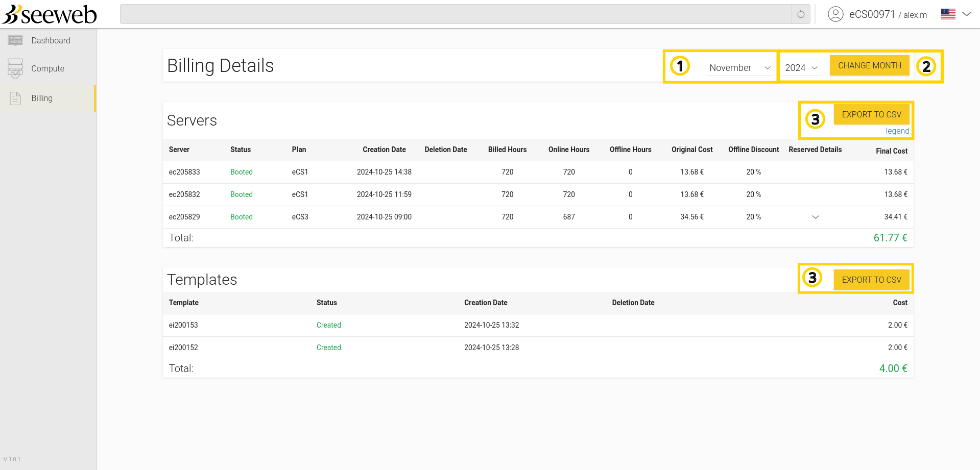Click the Plan column header
Viewport: 980px width, 470px height.
click(x=299, y=150)
